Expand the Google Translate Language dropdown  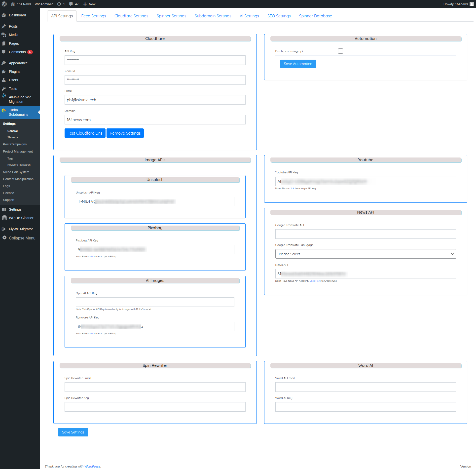pos(365,254)
